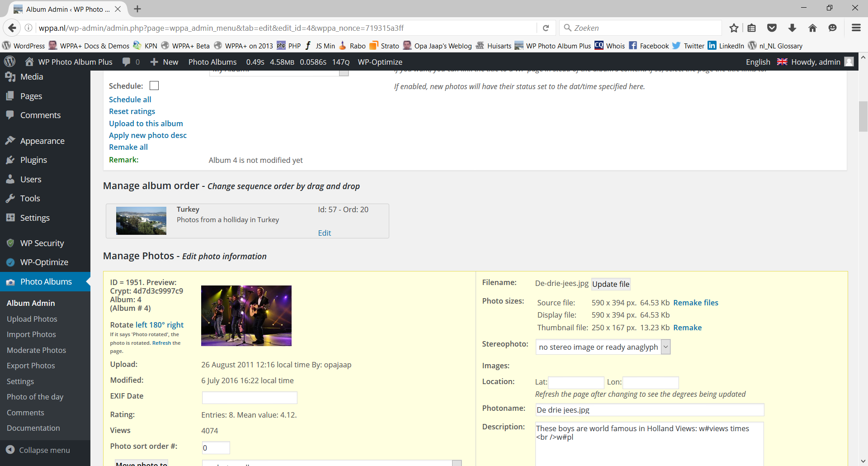Open the Strato bookmark
Image resolution: width=868 pixels, height=466 pixels.
pyautogui.click(x=384, y=46)
